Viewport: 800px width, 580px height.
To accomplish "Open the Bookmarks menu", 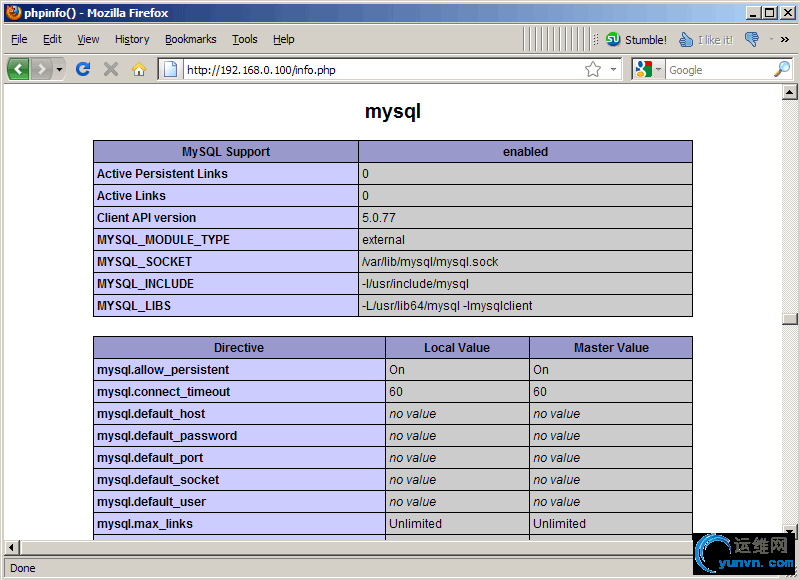I will click(190, 39).
